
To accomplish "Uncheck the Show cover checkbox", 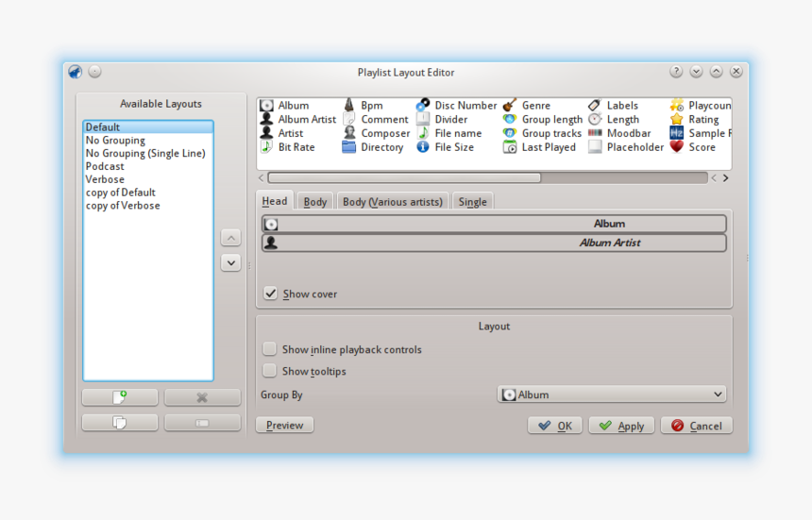I will coord(271,294).
